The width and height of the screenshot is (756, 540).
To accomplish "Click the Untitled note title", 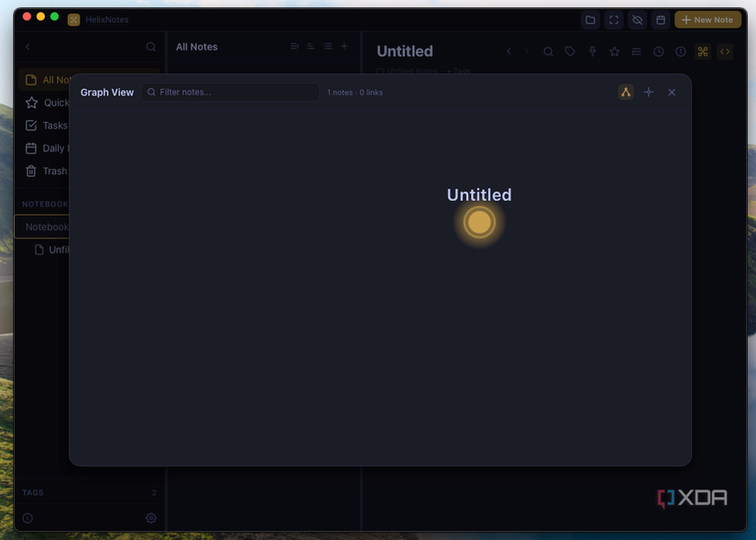I will 404,51.
